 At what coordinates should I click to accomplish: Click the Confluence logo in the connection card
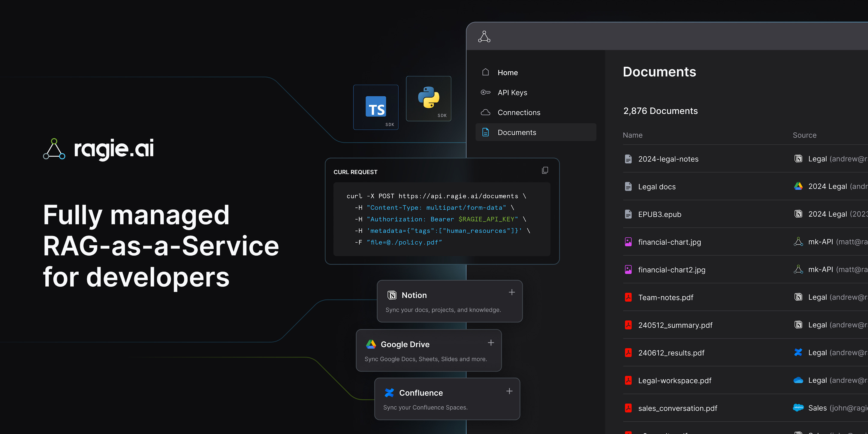(389, 393)
